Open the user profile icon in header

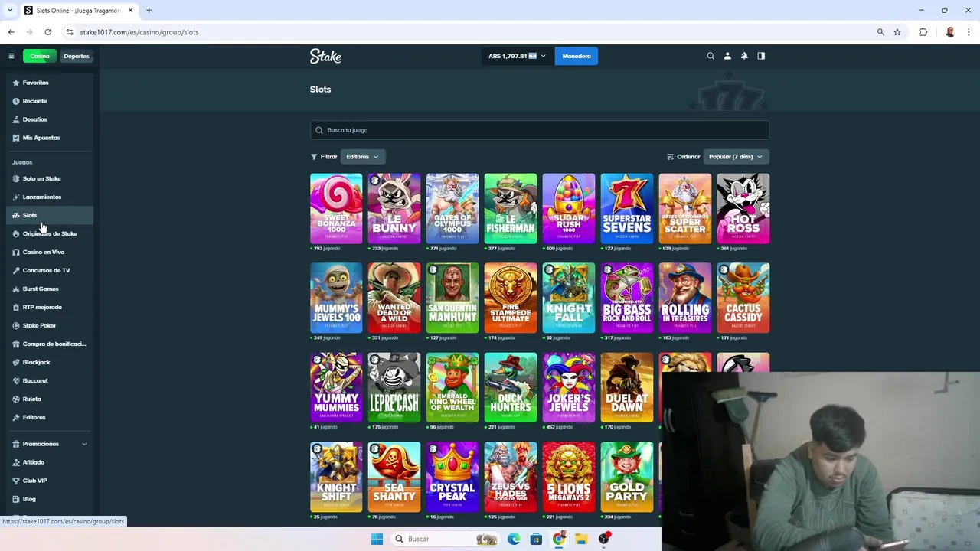(x=727, y=56)
